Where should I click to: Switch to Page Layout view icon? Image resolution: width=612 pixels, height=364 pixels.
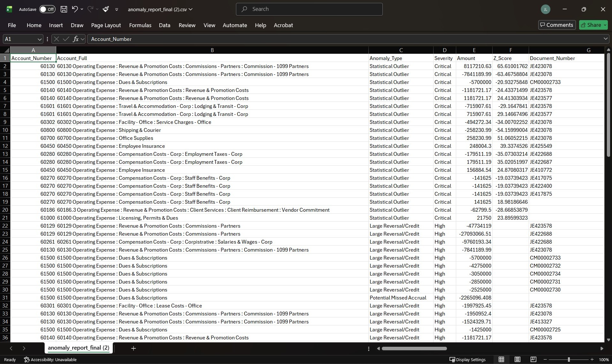(518, 360)
